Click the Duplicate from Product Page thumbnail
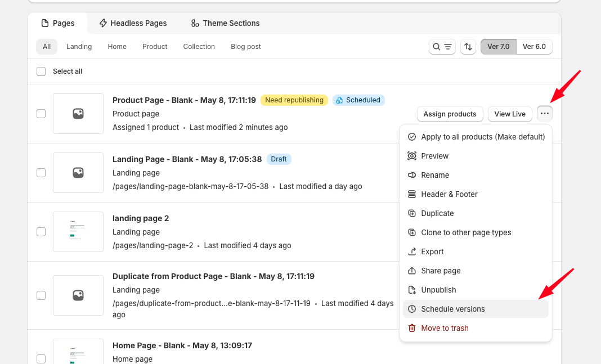The width and height of the screenshot is (601, 364). 78,295
